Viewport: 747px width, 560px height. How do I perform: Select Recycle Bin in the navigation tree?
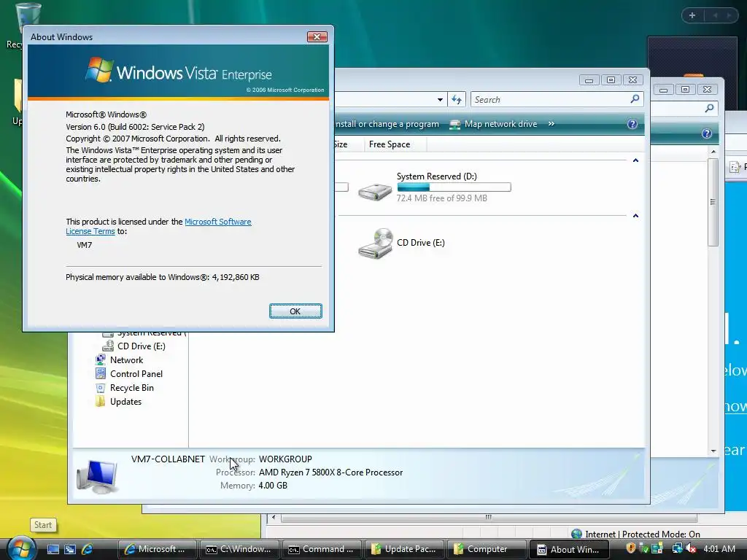(x=131, y=388)
